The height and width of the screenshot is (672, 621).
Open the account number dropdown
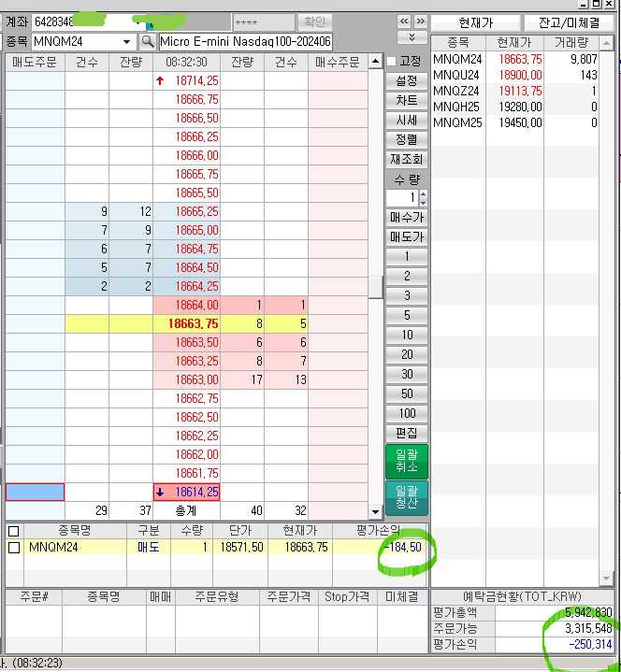[x=137, y=21]
